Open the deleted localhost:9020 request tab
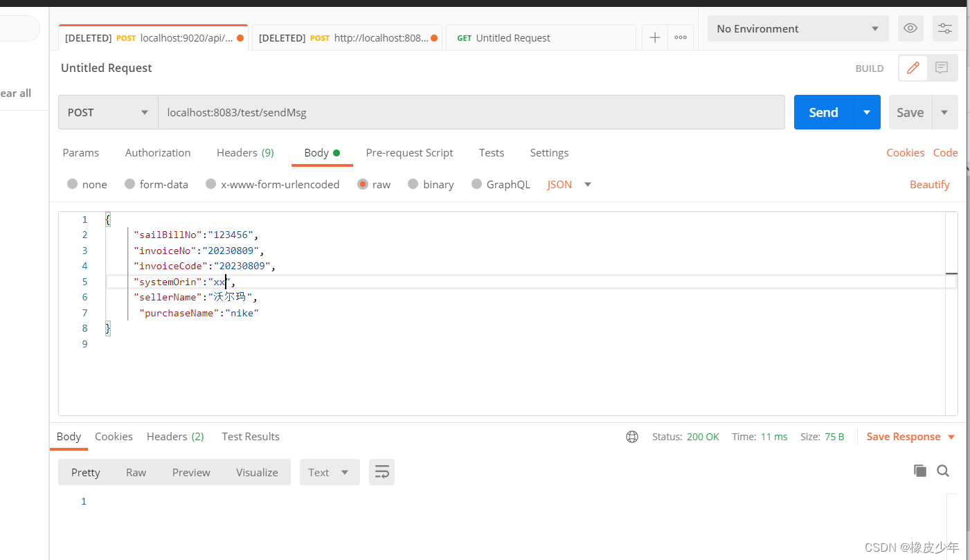The image size is (970, 560). (x=154, y=38)
